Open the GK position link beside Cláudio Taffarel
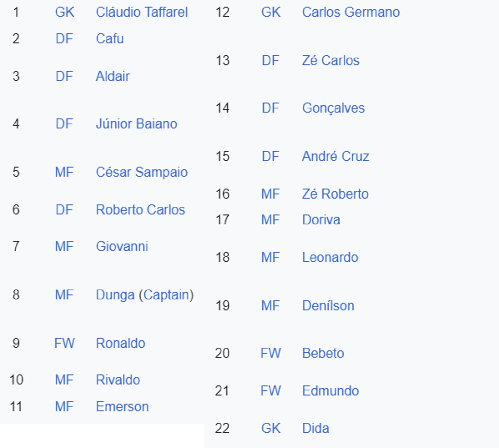 [65, 12]
